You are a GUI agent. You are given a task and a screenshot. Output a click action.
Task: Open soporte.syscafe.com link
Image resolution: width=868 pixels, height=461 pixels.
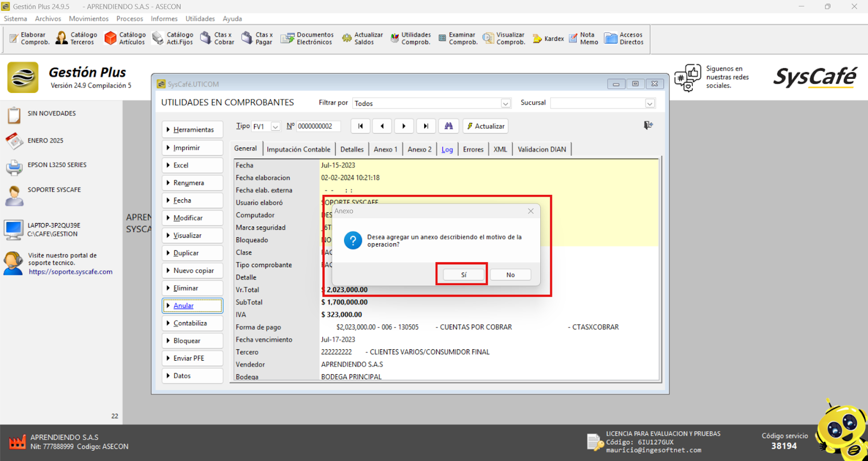tap(71, 272)
